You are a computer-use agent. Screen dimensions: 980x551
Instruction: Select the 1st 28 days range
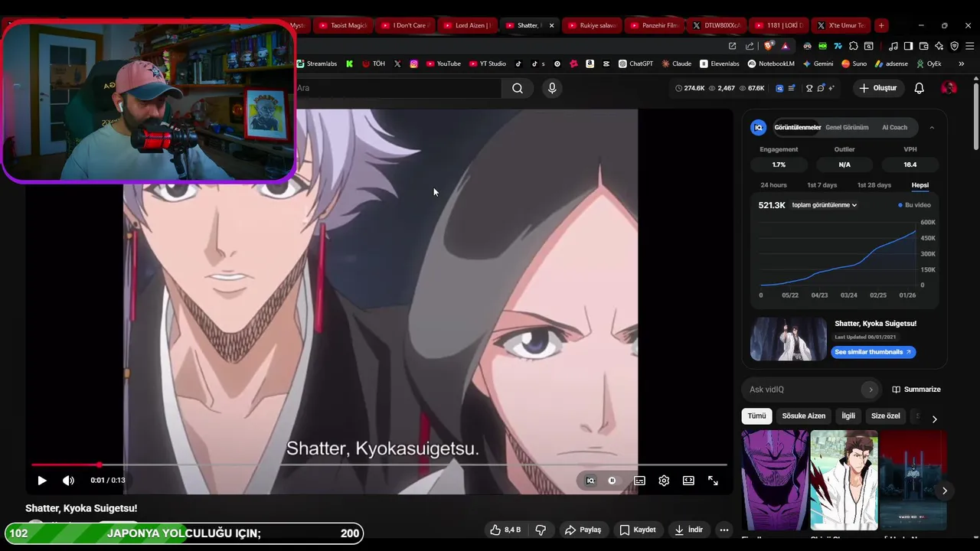coord(874,185)
